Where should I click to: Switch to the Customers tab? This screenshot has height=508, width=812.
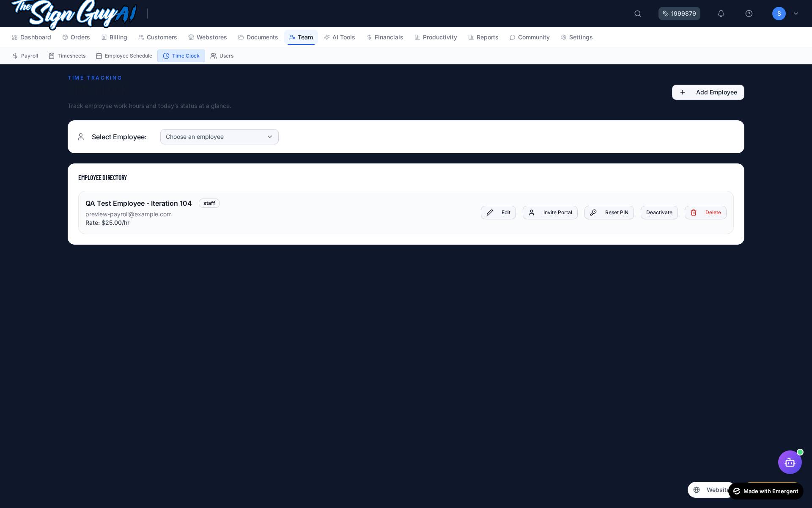[158, 37]
